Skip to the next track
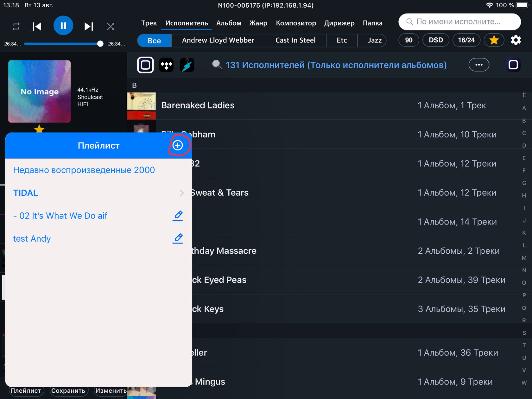 pos(89,27)
